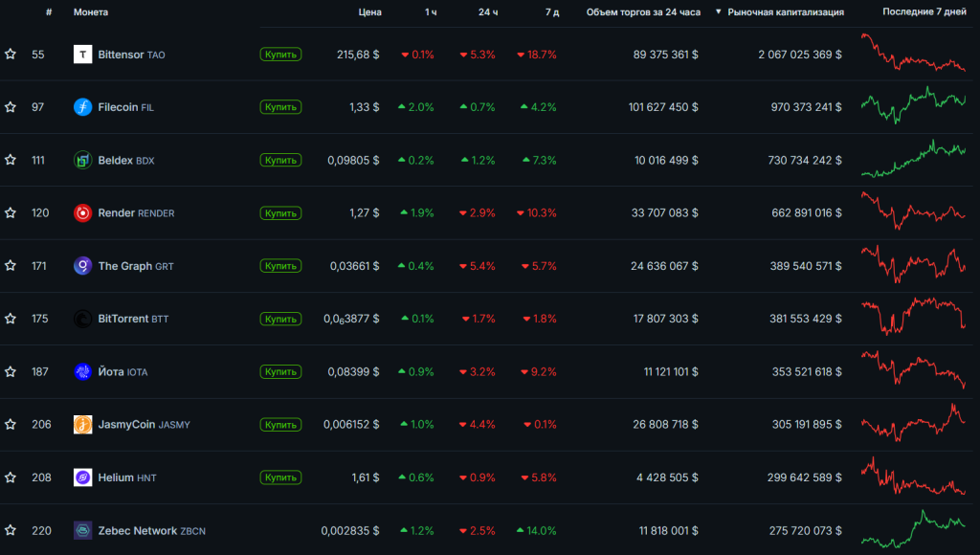Sort table by Объем торгов за 24 часа
Image resolution: width=980 pixels, height=555 pixels.
tap(643, 12)
